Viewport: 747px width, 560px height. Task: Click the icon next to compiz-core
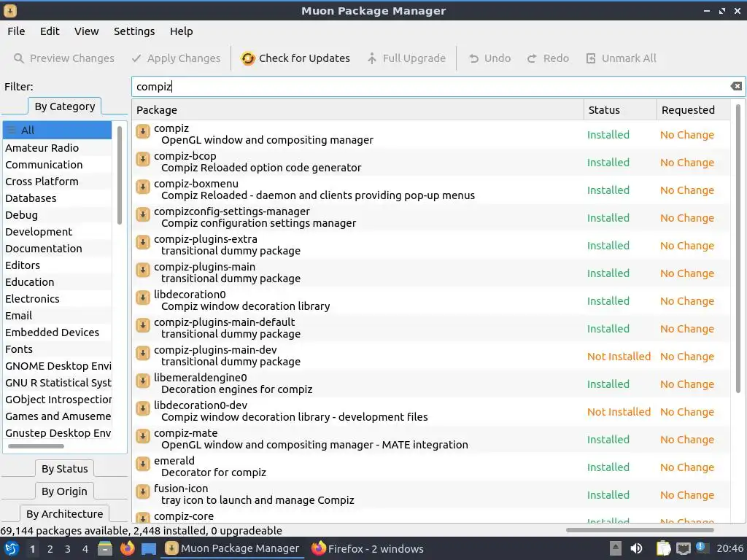click(x=143, y=517)
